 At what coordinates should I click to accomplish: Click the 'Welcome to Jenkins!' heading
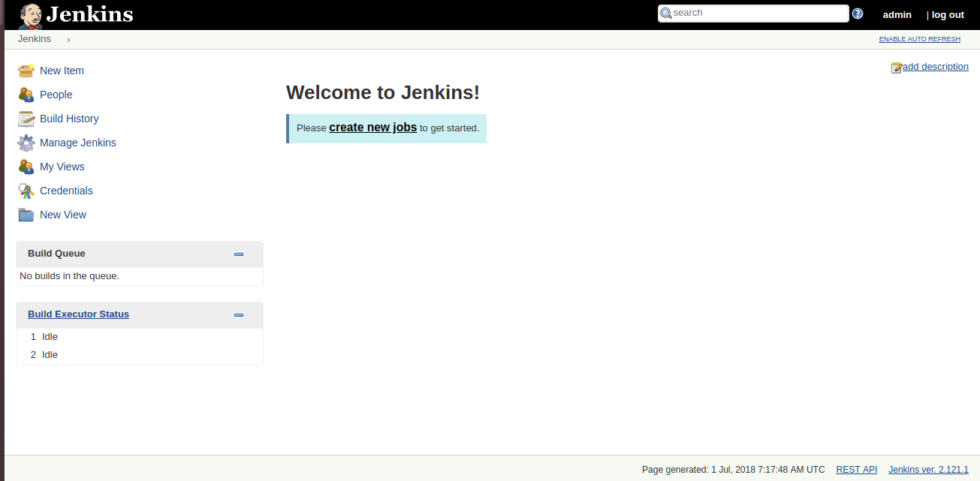[383, 92]
